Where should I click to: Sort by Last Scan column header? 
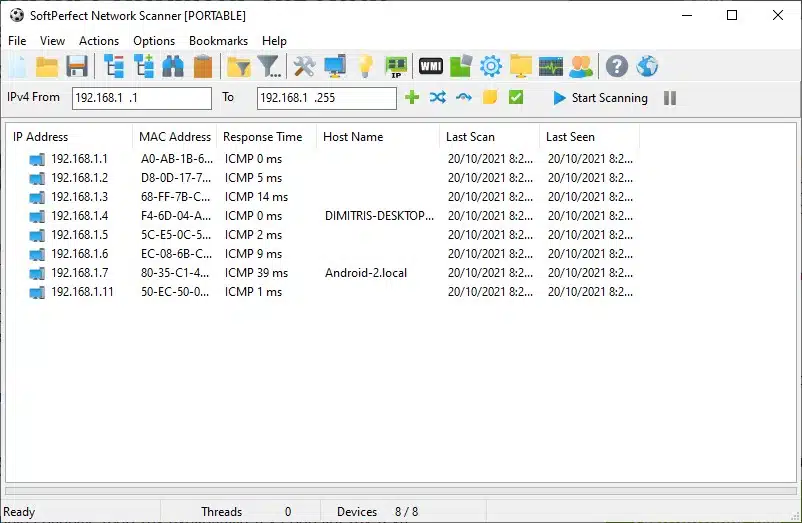pos(489,137)
